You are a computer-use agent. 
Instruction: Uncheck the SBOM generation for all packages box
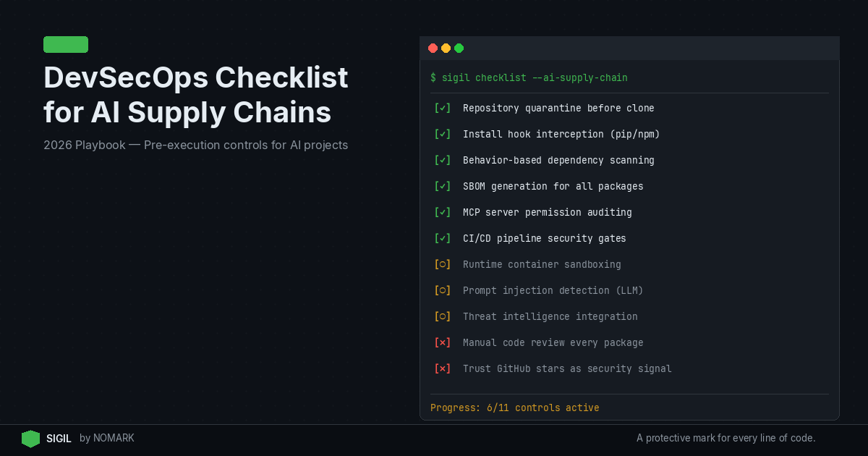tap(443, 186)
